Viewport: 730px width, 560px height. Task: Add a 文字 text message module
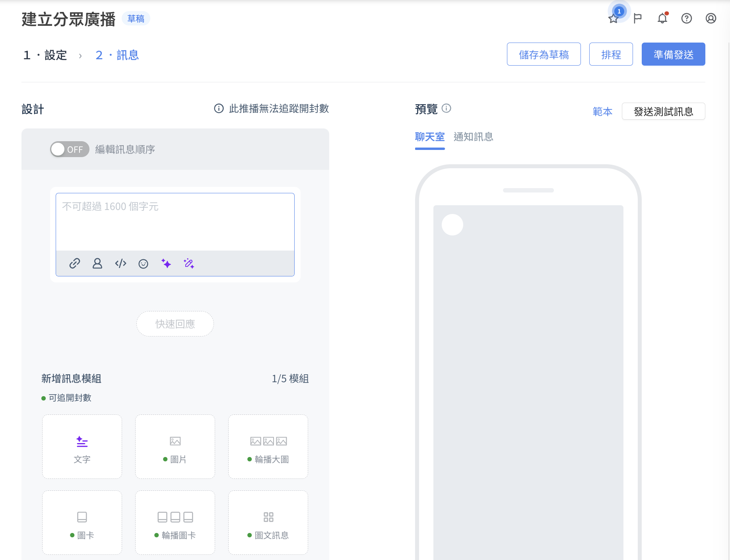tap(82, 447)
